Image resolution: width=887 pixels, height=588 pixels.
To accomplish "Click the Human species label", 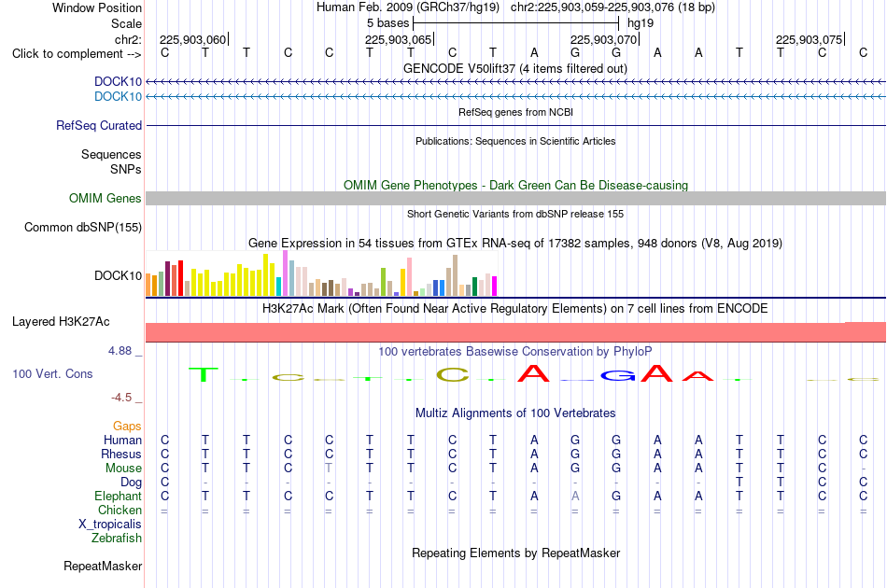I will [x=122, y=440].
